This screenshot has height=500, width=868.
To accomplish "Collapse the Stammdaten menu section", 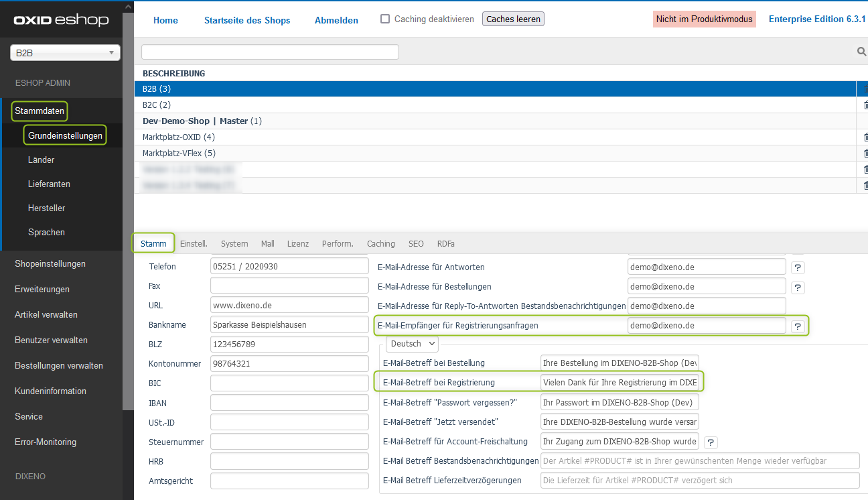I will pos(40,111).
